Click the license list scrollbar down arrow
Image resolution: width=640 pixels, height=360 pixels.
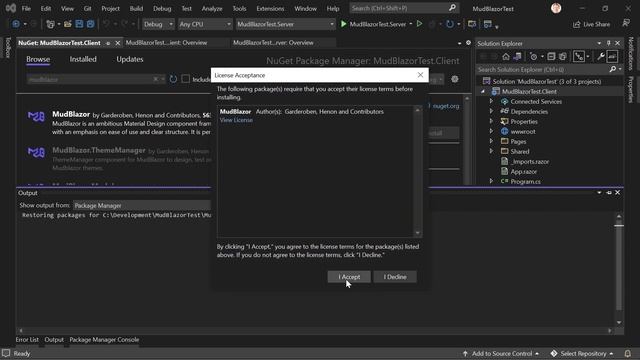[417, 233]
